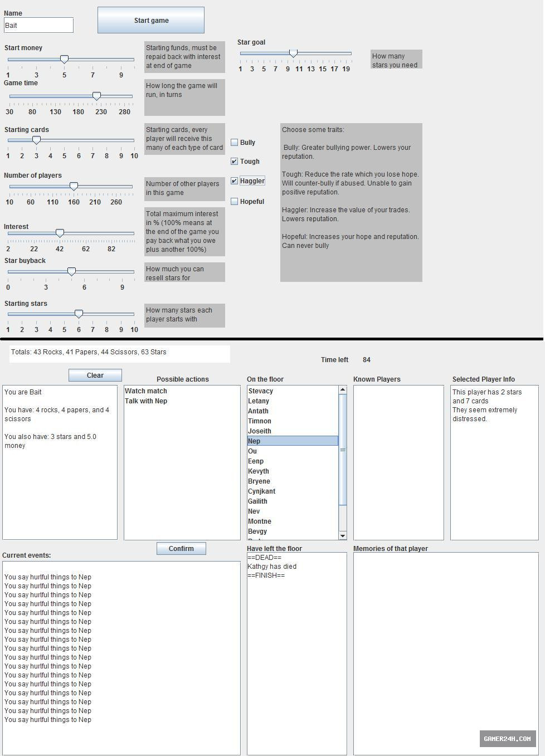Click the ==FINISH== entry
Image resolution: width=545 pixels, height=756 pixels.
[266, 575]
